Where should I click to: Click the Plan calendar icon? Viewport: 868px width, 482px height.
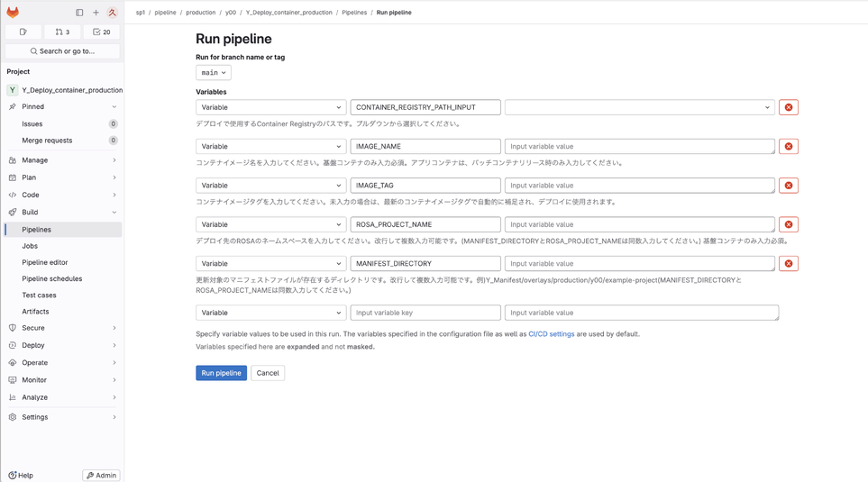pyautogui.click(x=13, y=177)
